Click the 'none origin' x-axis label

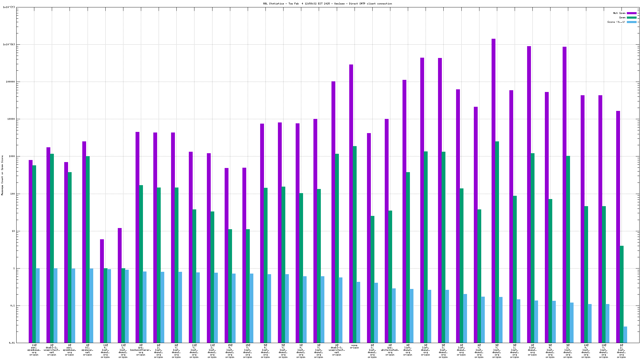(354, 346)
